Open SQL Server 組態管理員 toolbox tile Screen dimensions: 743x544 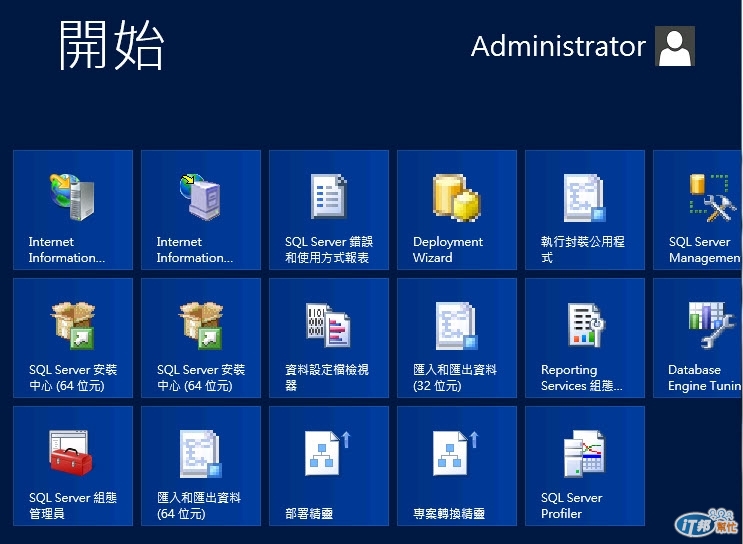(x=73, y=466)
